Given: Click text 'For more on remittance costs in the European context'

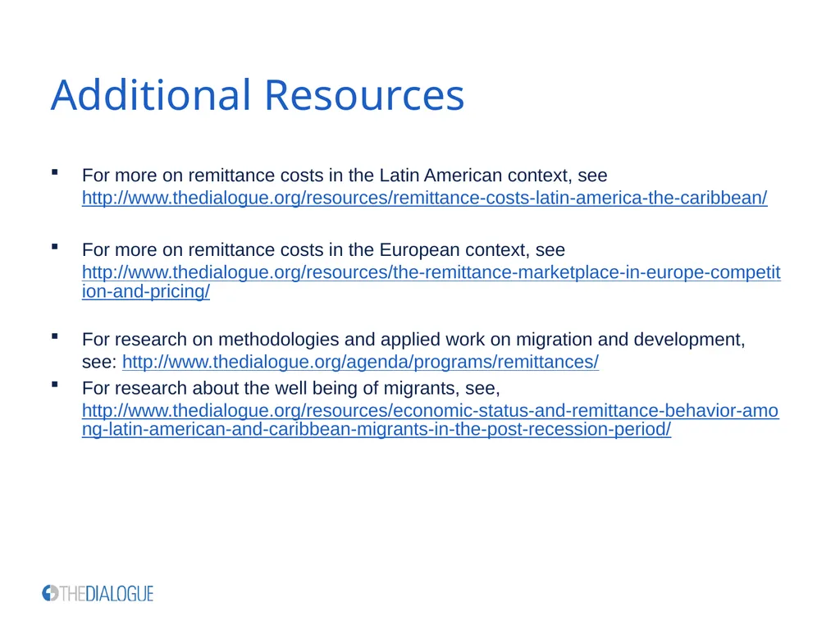Looking at the screenshot, I should 306,249.
